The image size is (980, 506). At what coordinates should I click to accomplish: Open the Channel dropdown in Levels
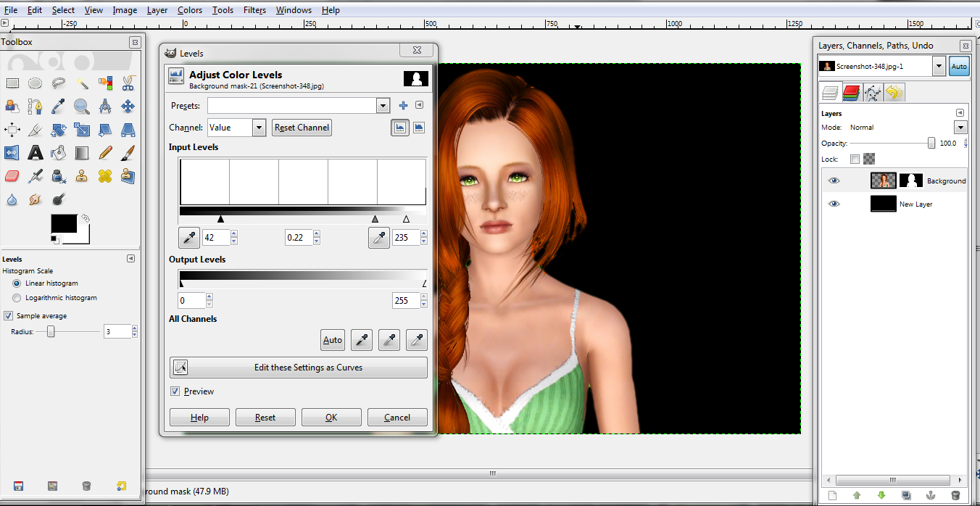click(x=258, y=127)
